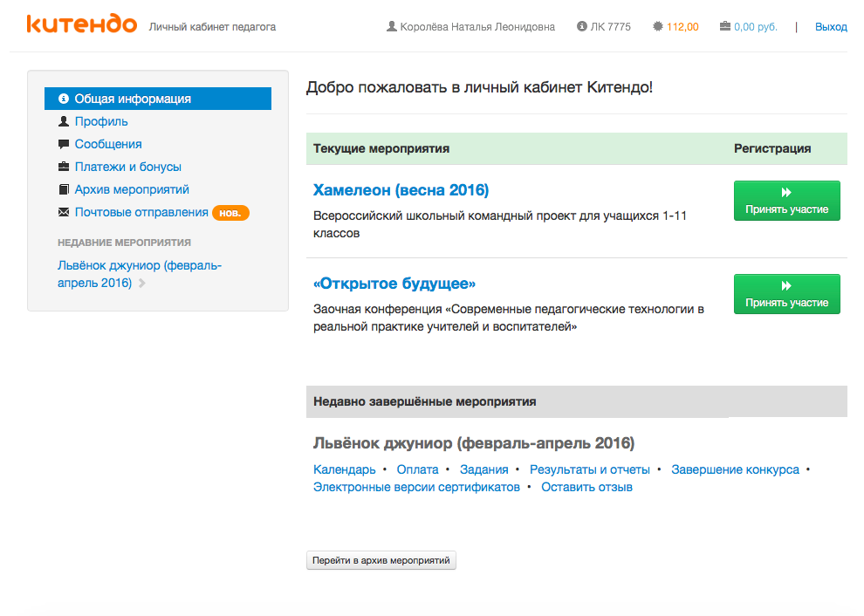
Task: Click the Недавно завершённые мероприятия header
Action: [x=425, y=401]
